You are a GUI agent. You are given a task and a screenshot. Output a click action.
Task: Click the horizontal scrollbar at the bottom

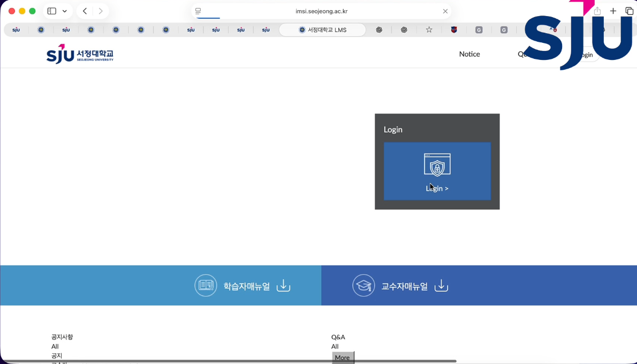[230, 361]
